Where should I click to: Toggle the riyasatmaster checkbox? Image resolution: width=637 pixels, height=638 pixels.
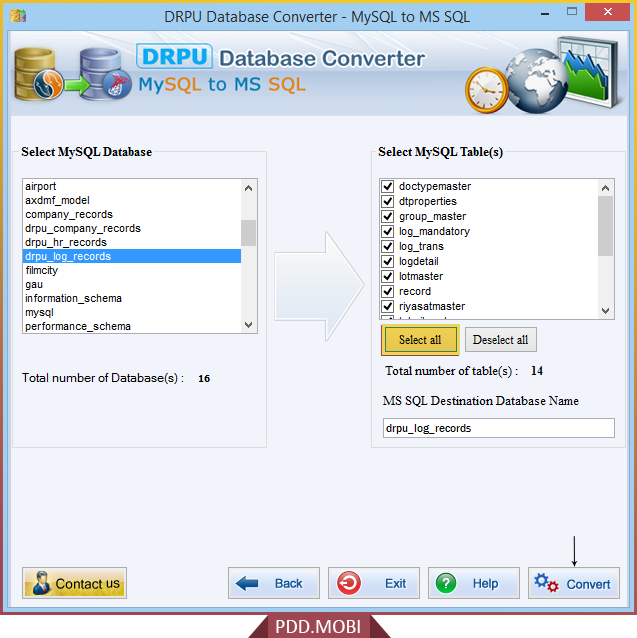point(388,306)
